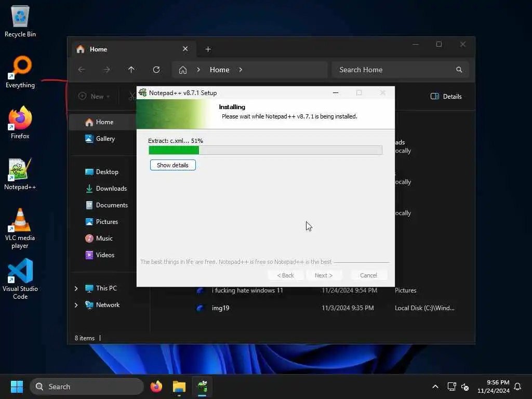
Task: Open the clock showing 9:56 PM
Action: tap(493, 387)
